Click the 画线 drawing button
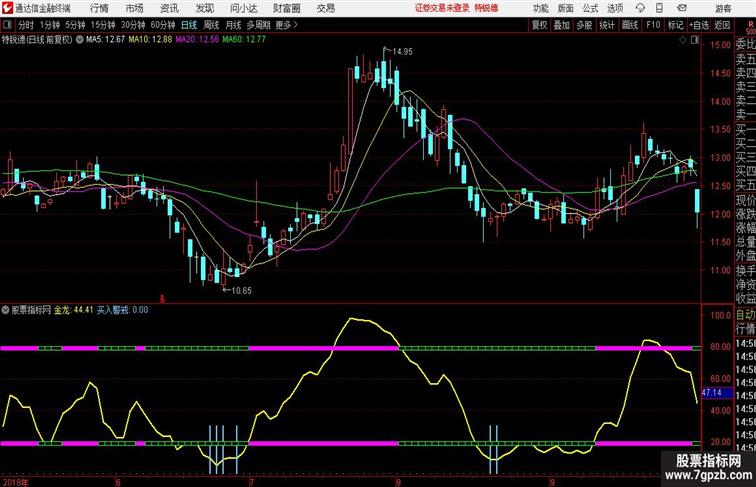 pos(630,25)
